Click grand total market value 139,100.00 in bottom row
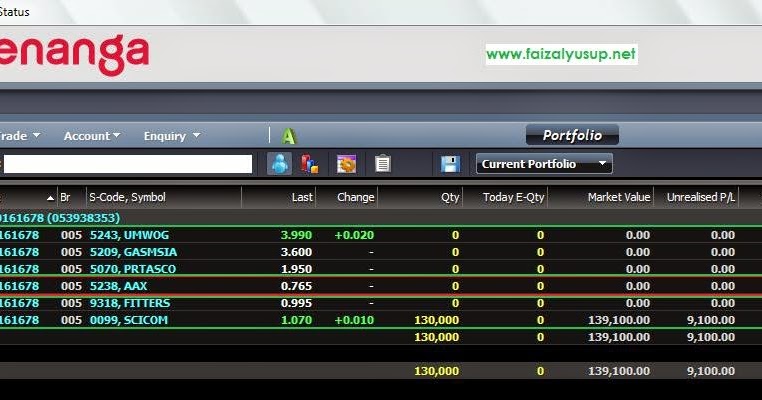 (619, 371)
